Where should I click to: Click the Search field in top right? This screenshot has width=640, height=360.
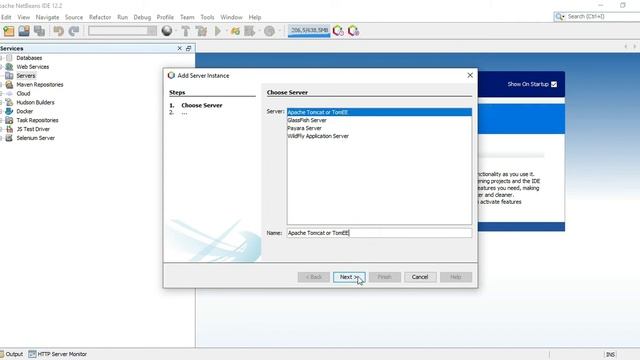click(x=602, y=16)
